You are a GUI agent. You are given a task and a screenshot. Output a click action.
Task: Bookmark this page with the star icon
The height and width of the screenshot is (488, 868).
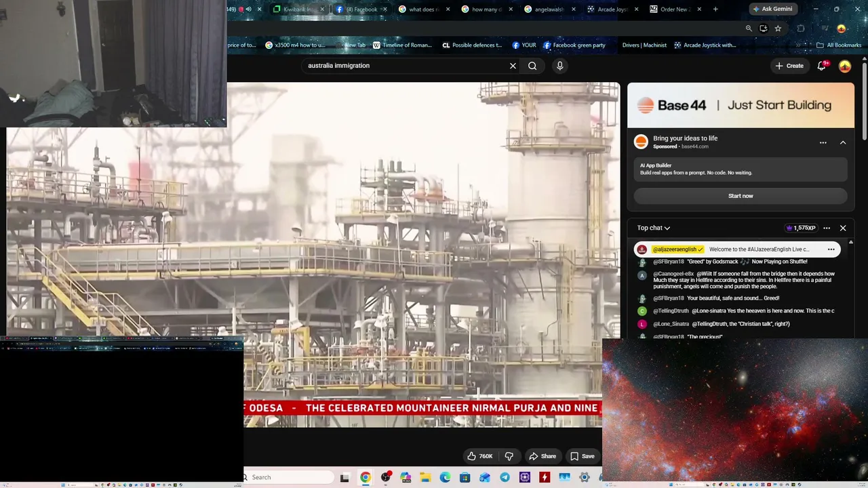point(778,28)
